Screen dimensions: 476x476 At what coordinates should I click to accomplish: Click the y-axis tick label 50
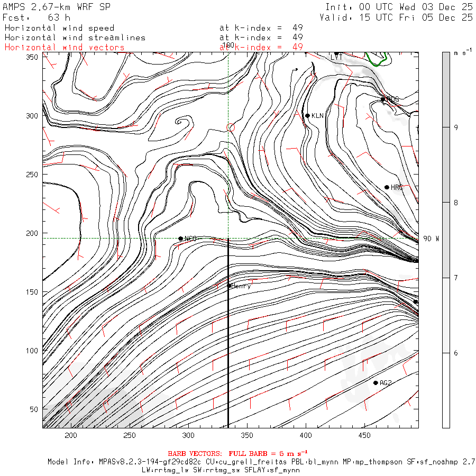click(x=34, y=409)
